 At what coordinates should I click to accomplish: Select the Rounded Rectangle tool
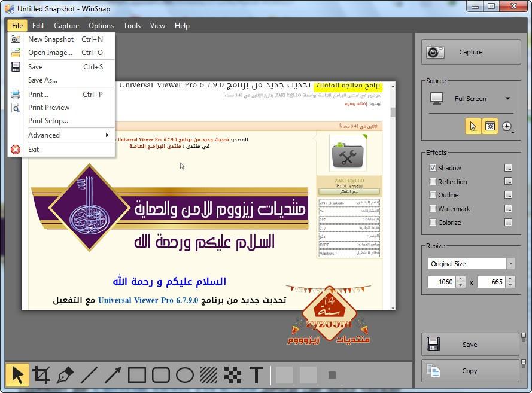coord(161,375)
